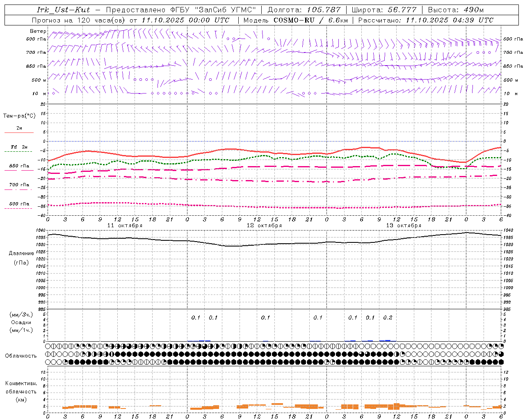Click the 0.2 precipitation value
Image resolution: width=525 pixels, height=420 pixels.
pyautogui.click(x=388, y=317)
